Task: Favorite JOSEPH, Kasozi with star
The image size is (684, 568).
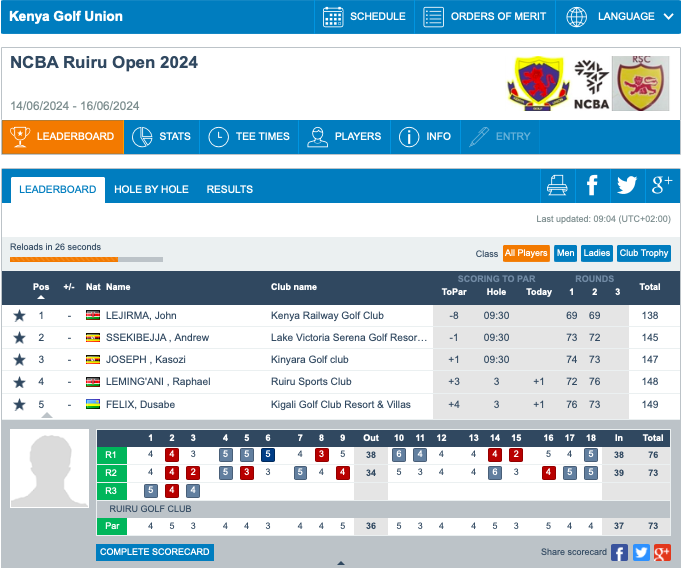Action: [x=19, y=360]
